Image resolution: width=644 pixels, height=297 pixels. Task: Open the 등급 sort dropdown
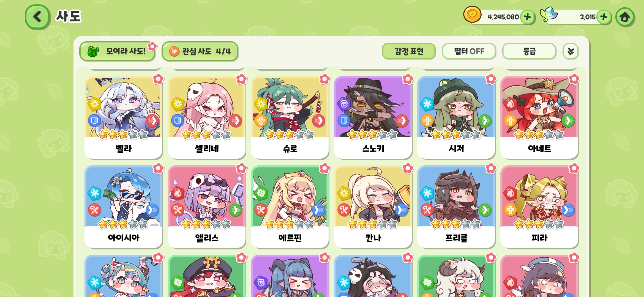click(x=529, y=51)
